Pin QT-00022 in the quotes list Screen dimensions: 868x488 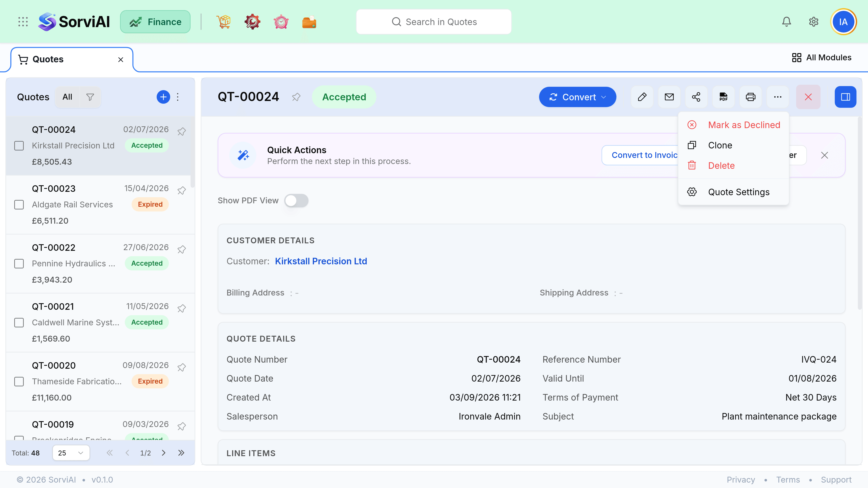[x=182, y=249]
